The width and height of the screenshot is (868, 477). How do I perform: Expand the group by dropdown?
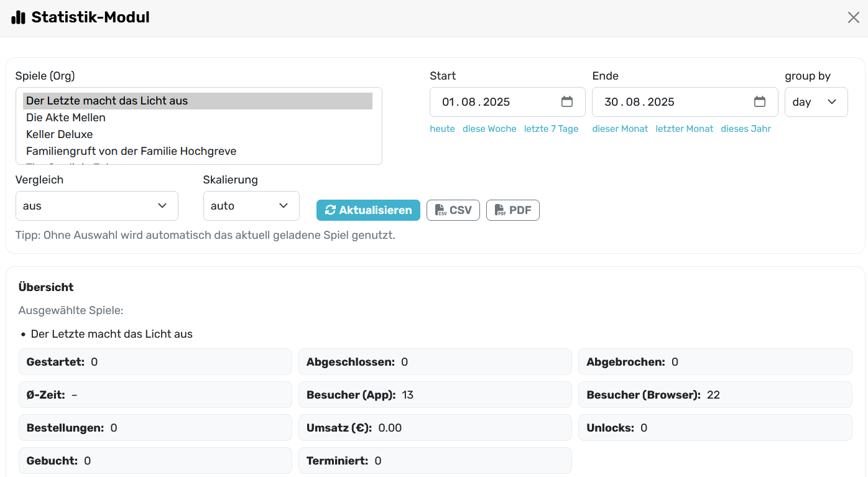(816, 102)
